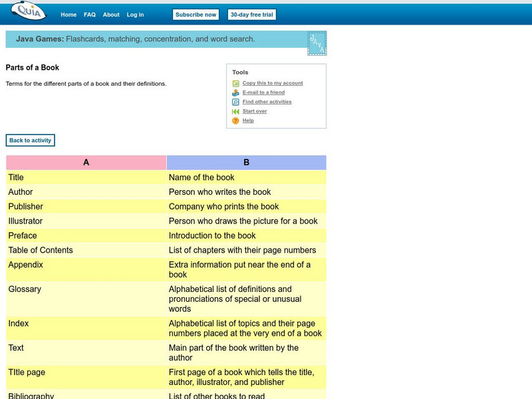
Task: Start the 30-day free trial
Action: 251,15
